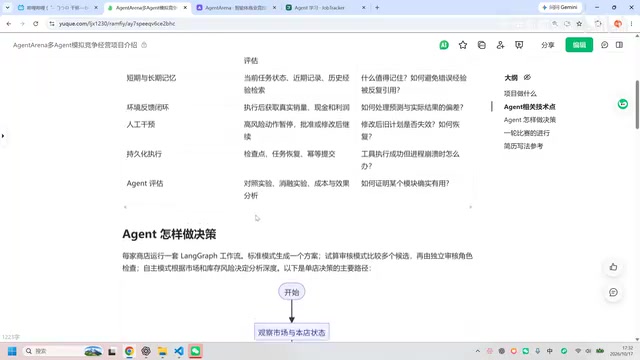Switch to the AgentArena purple-icon tab
This screenshot has height=360, width=640.
coord(236,7)
